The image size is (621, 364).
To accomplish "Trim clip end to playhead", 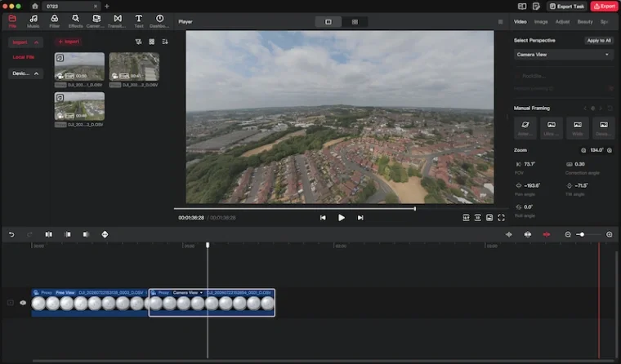I will coord(86,234).
